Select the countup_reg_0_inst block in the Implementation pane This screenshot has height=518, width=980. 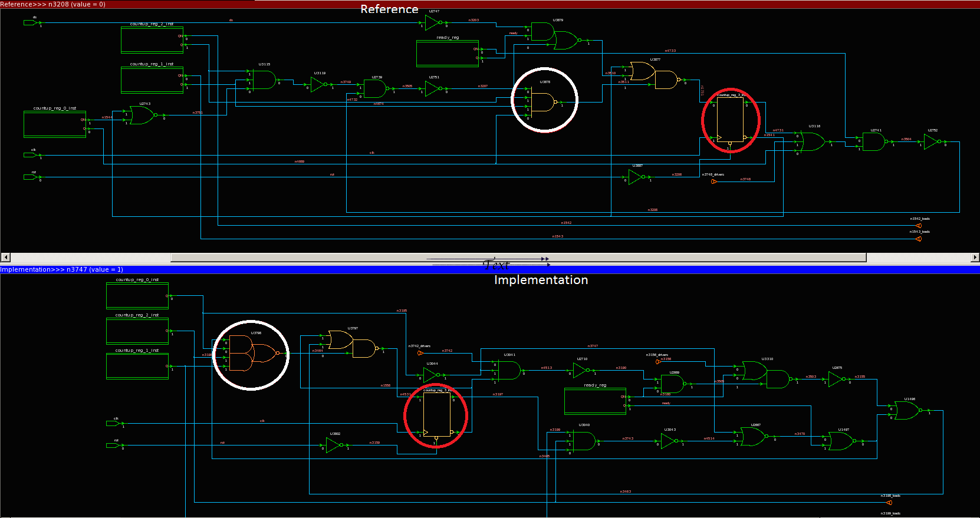pyautogui.click(x=137, y=295)
